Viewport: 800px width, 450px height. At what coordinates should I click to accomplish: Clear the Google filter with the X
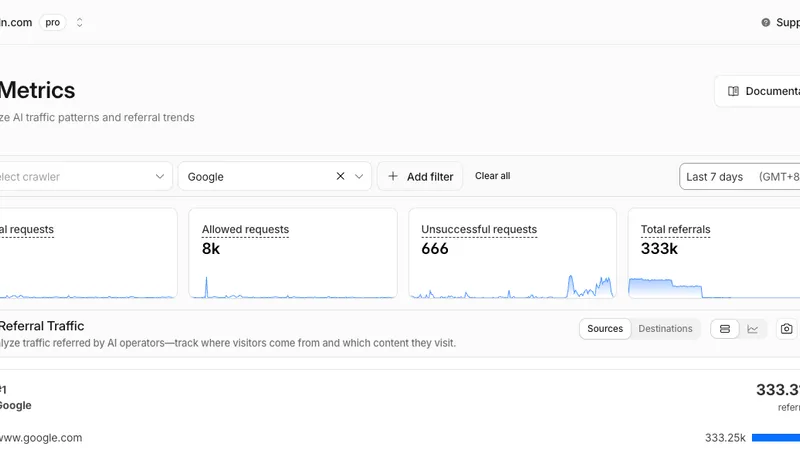340,176
